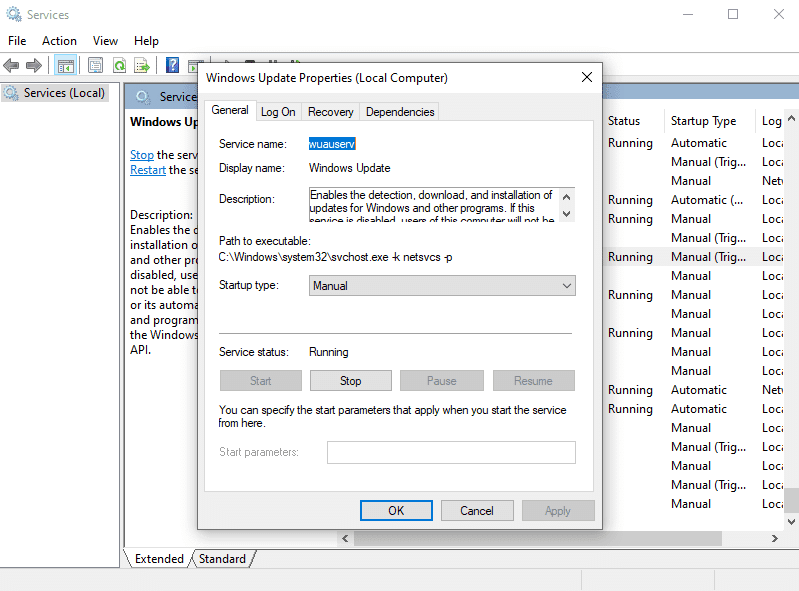Switch to the Dependencies tab

tap(400, 112)
